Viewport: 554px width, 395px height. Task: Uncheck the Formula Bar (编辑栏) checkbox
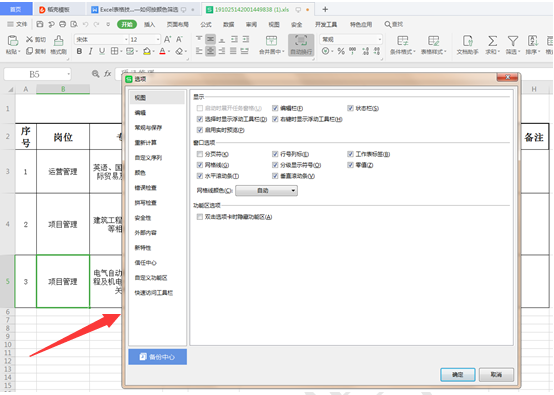click(275, 108)
